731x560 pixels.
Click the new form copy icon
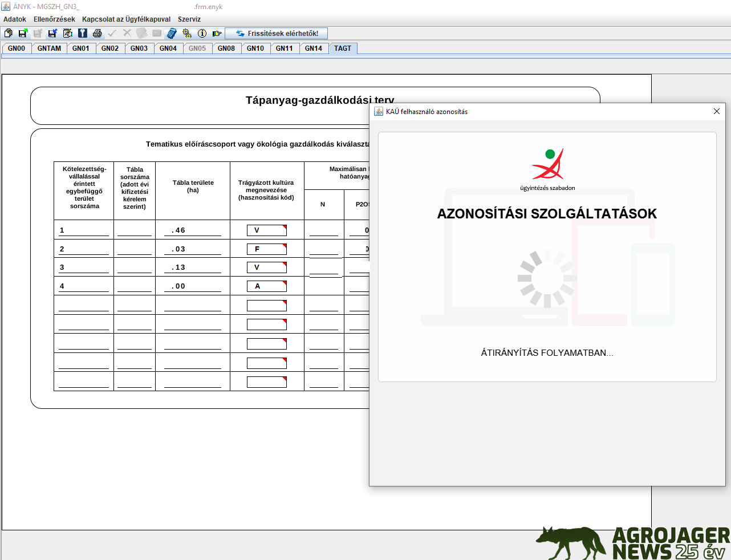[x=9, y=34]
